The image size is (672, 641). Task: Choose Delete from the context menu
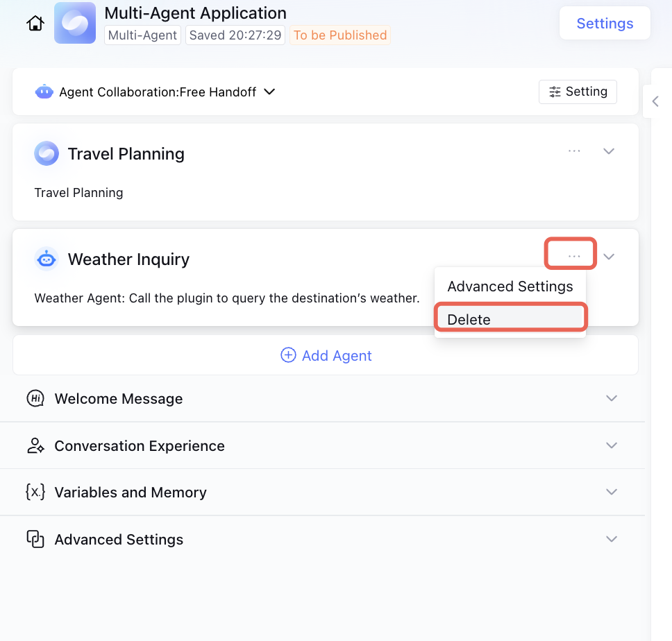pyautogui.click(x=510, y=319)
